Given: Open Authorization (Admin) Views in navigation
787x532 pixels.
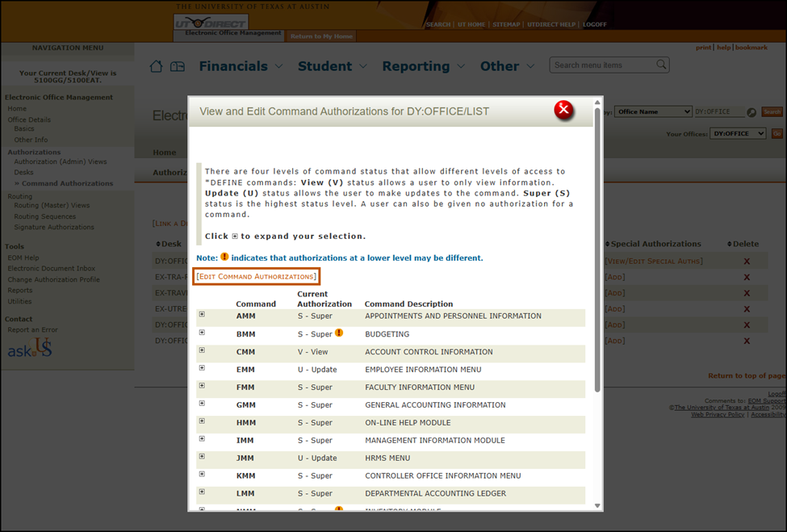Looking at the screenshot, I should 61,161.
